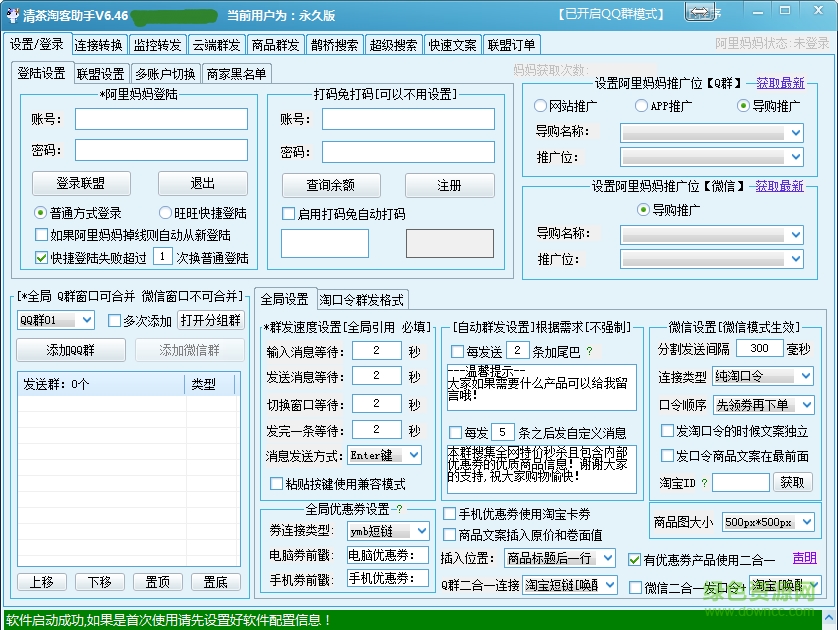Check 启用打码免自动打码 option
Screen dimensions: 838x630
click(x=288, y=213)
